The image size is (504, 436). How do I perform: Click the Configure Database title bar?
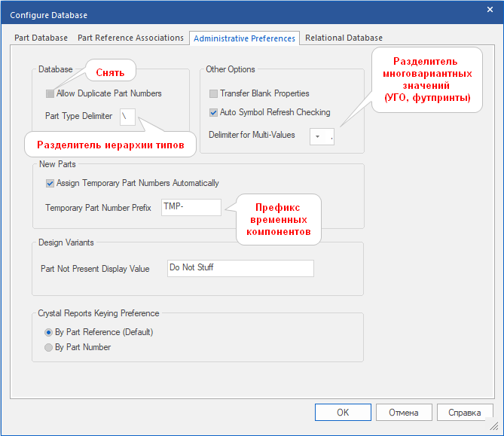[226, 14]
